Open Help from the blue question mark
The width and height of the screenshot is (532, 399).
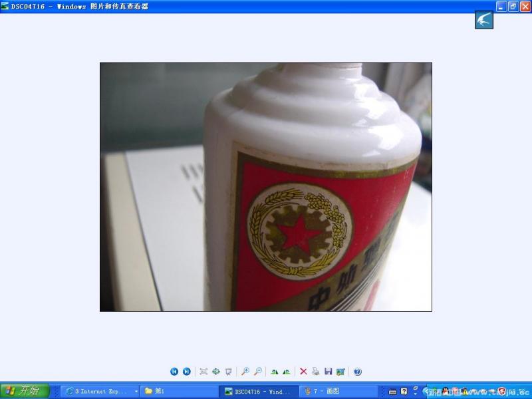point(357,372)
